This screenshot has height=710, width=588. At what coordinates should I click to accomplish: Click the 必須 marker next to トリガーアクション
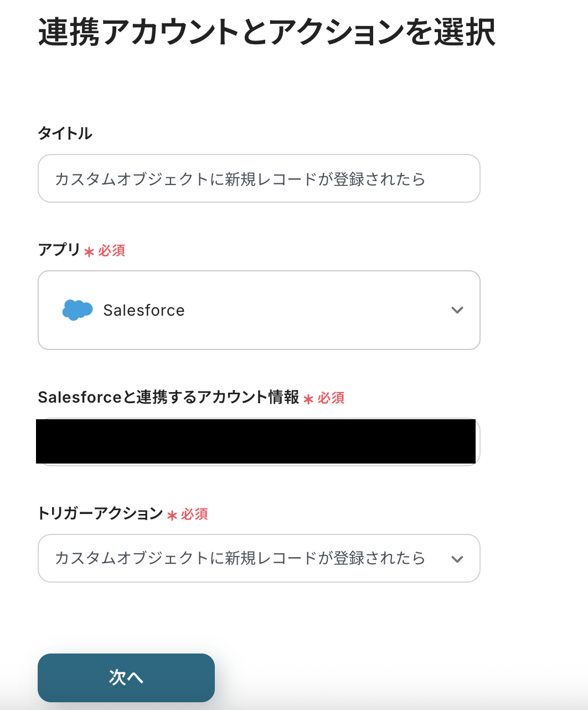click(x=195, y=515)
